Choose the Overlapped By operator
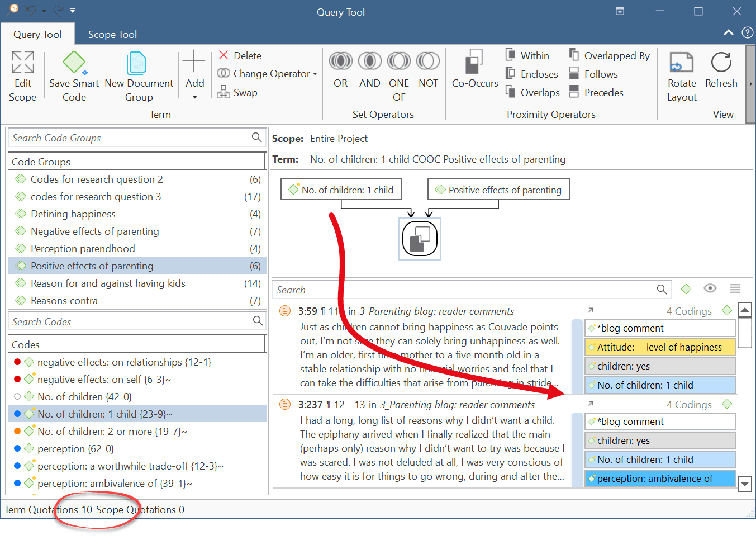The height and width of the screenshot is (554, 756). pyautogui.click(x=610, y=55)
